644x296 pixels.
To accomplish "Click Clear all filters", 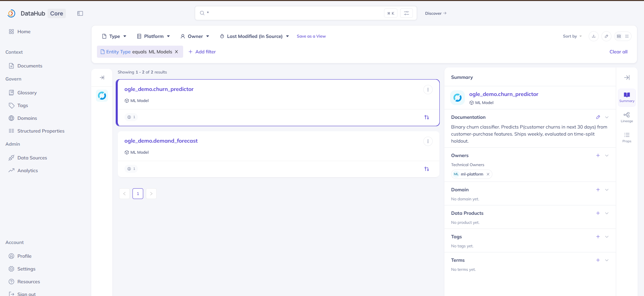I will click(618, 52).
